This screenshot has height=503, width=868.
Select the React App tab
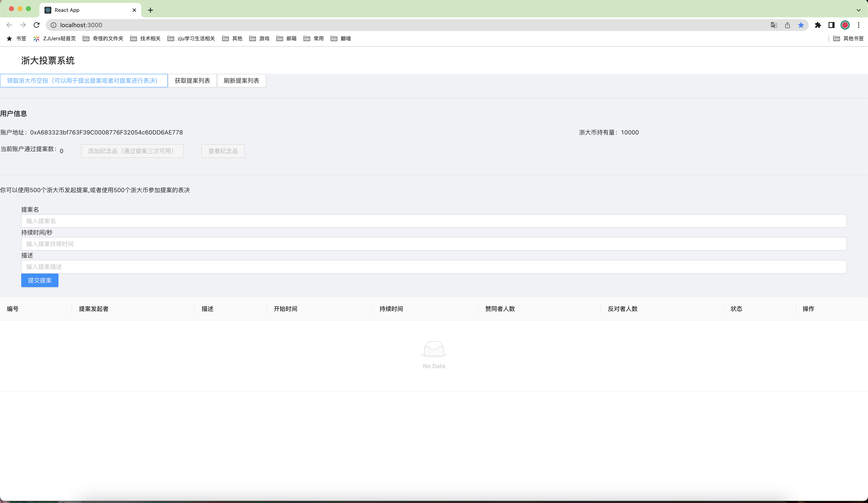[90, 10]
